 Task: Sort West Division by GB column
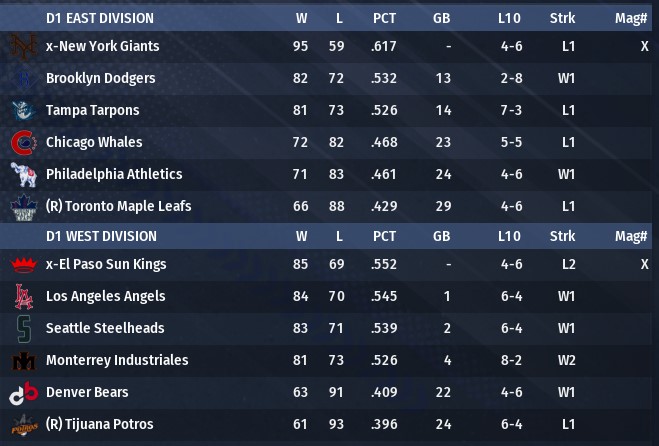click(x=441, y=236)
